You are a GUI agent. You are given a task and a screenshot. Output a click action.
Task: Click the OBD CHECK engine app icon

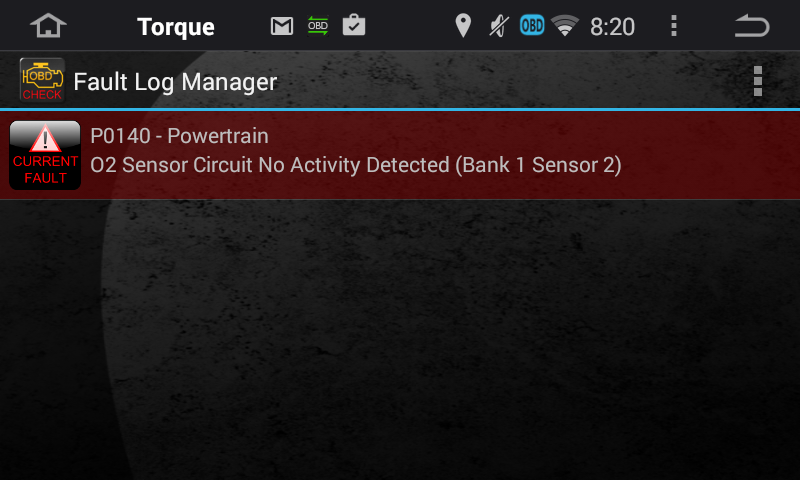42,80
